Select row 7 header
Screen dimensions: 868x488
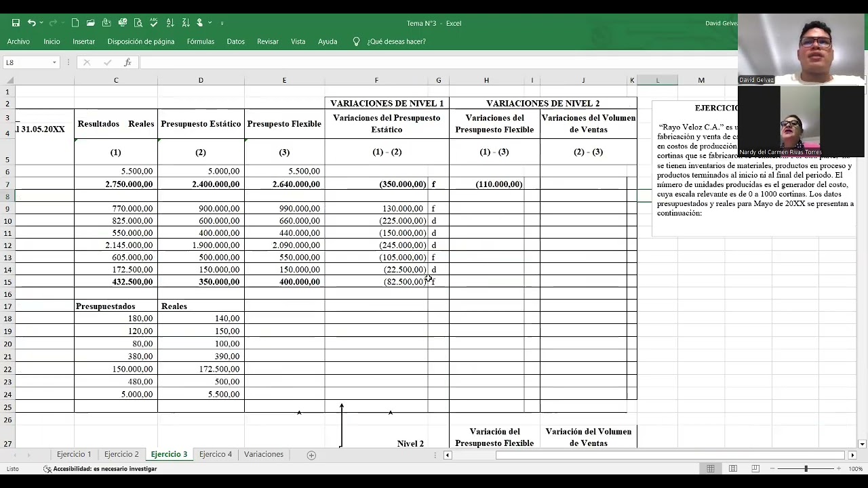[x=7, y=184]
